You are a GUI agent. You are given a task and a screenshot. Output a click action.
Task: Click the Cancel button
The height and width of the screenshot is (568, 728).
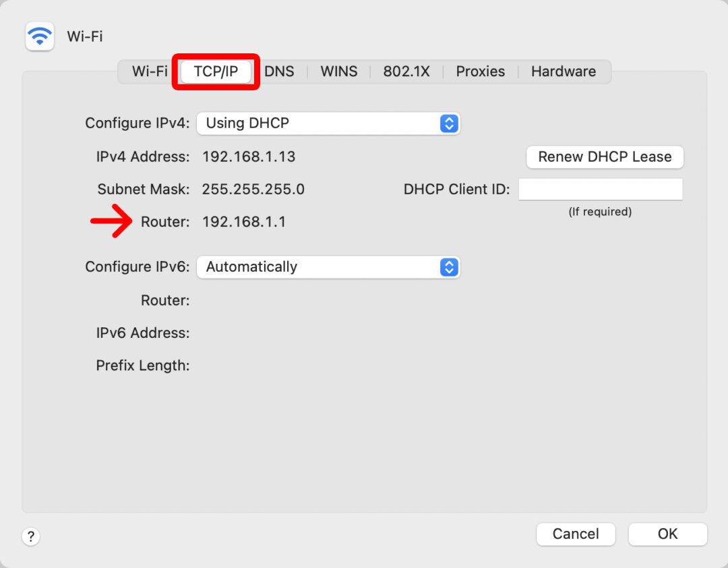pyautogui.click(x=576, y=534)
